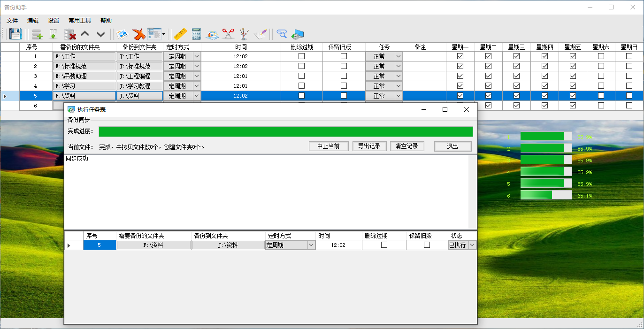
Task: Click the 退出 button
Action: click(x=452, y=146)
